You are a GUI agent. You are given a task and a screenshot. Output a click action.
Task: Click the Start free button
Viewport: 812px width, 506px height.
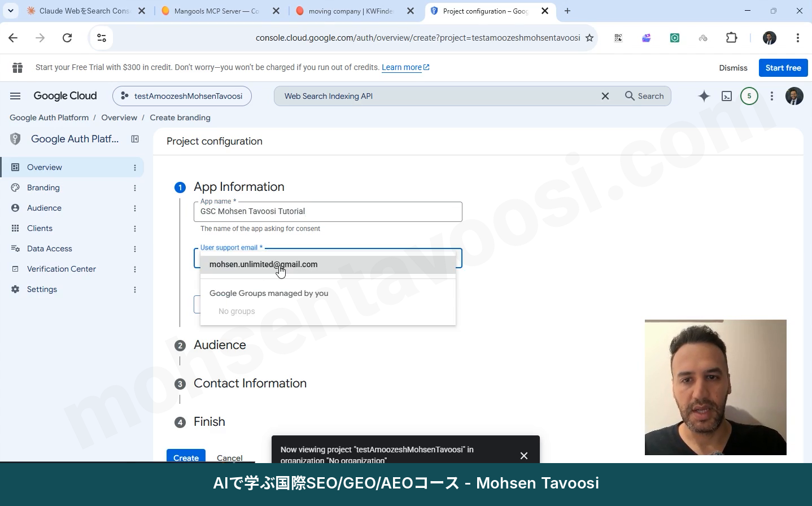point(783,68)
